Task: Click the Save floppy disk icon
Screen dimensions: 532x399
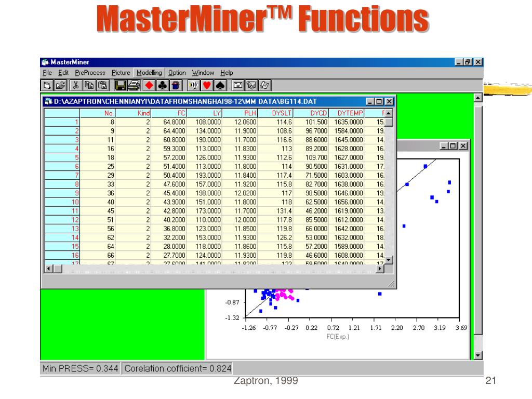Action: (120, 86)
